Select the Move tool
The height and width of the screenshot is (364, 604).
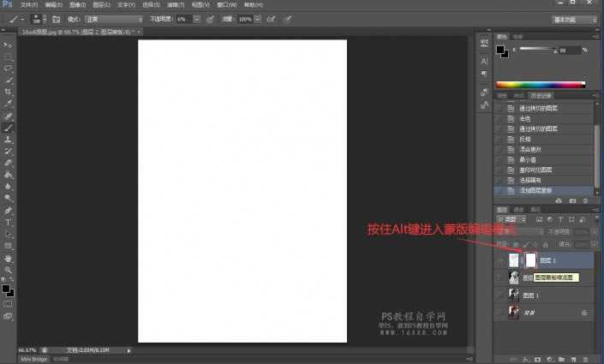9,44
